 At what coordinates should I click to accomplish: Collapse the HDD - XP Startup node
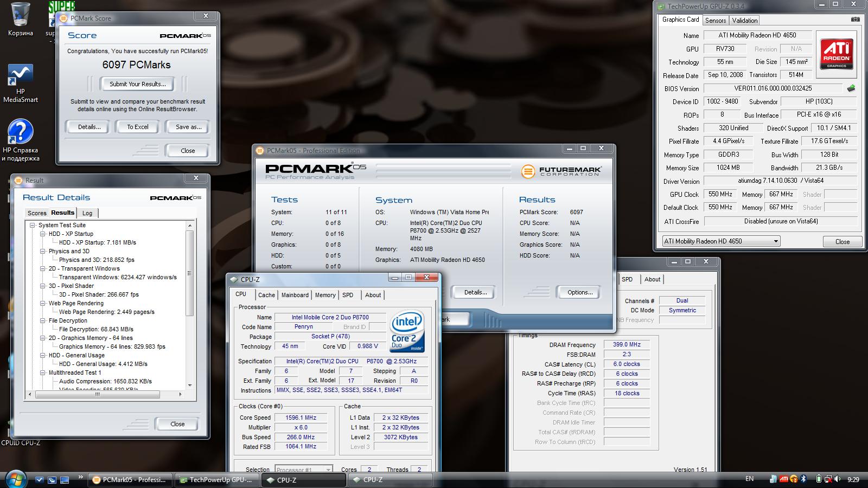43,234
